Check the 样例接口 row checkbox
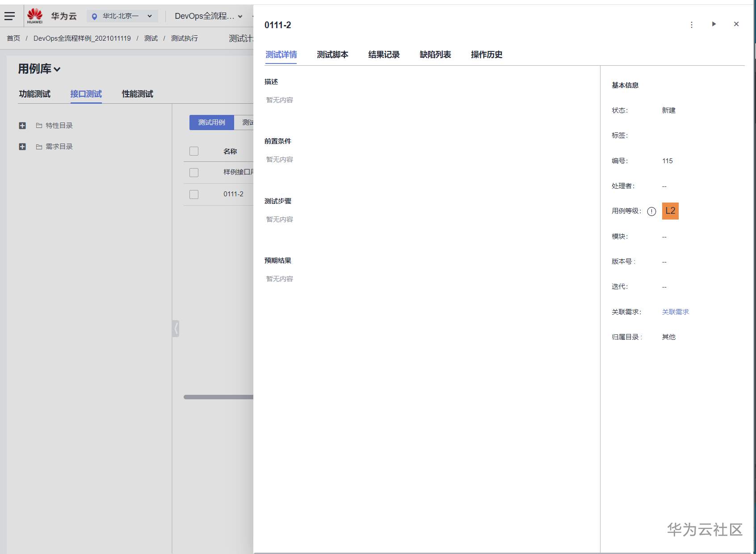The height and width of the screenshot is (554, 756). [194, 173]
